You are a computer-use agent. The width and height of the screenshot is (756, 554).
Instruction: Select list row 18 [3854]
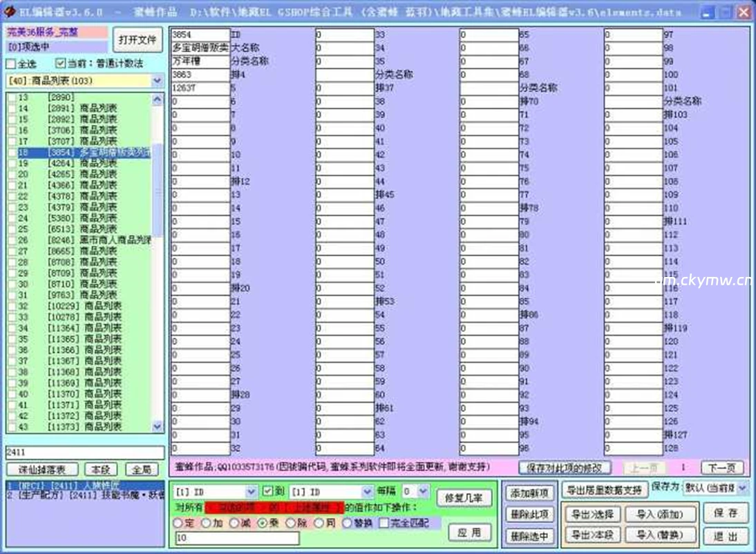[x=84, y=153]
